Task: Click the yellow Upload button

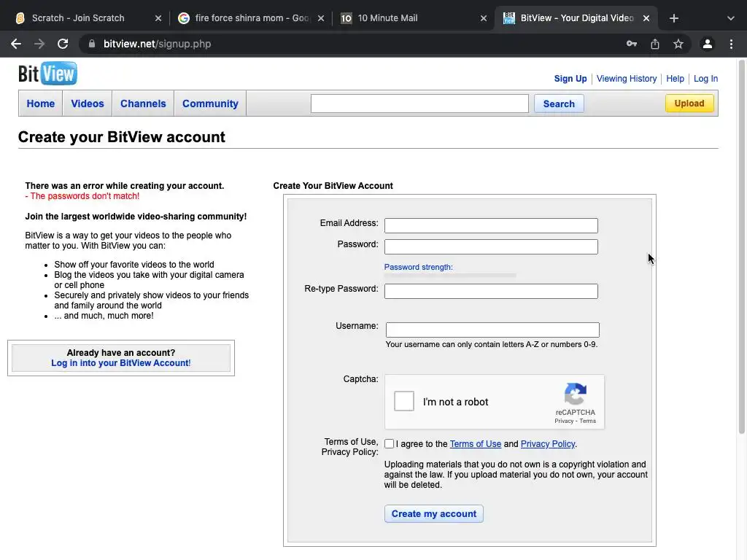Action: (689, 104)
